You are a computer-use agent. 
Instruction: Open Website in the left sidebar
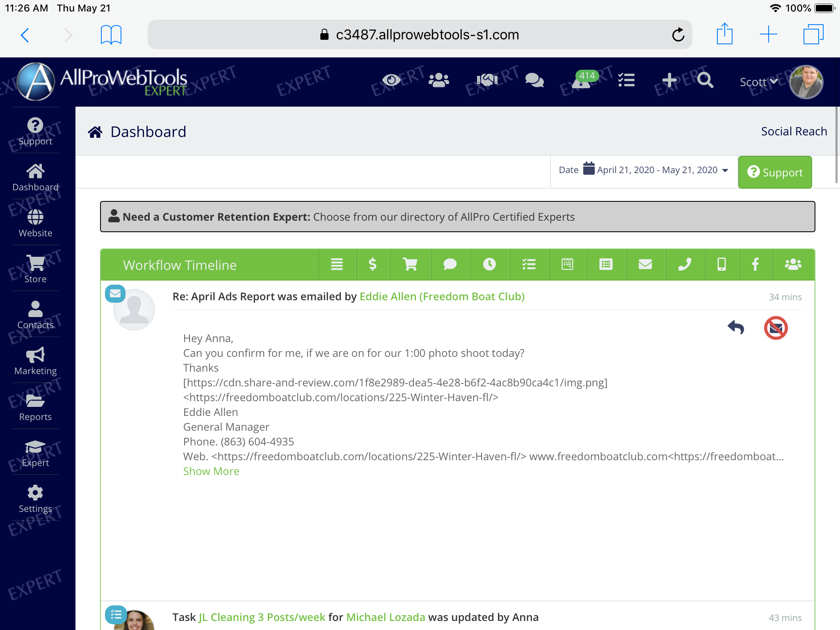coord(35,224)
